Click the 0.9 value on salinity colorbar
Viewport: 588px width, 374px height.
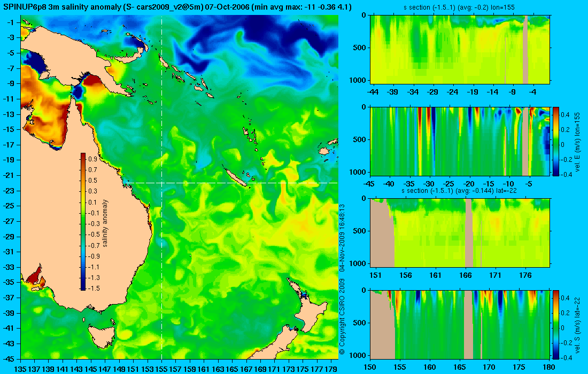point(92,159)
